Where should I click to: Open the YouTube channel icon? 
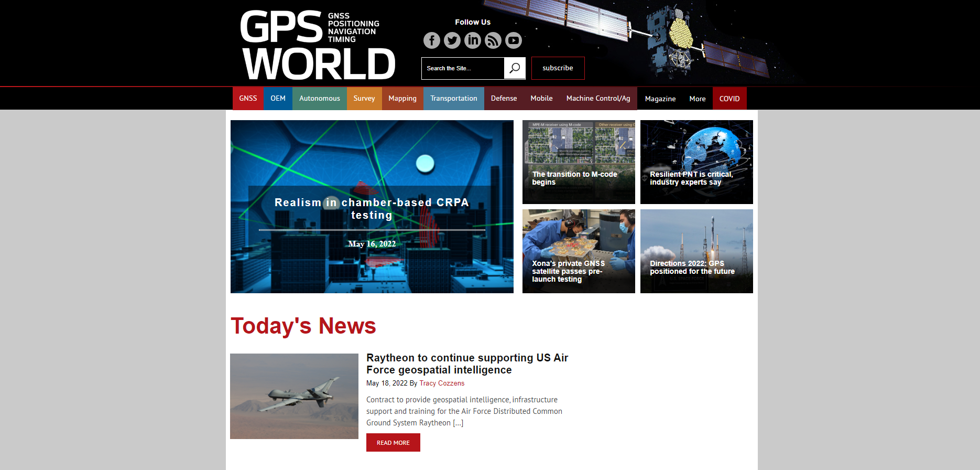pos(514,40)
